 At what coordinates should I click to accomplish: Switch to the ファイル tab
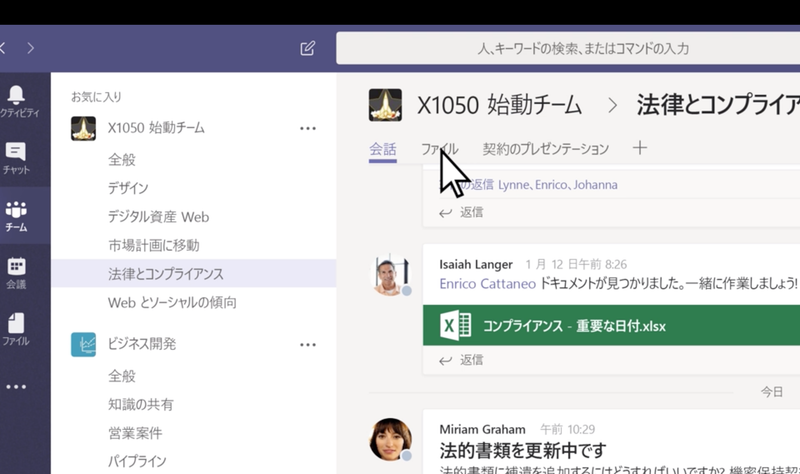point(439,149)
